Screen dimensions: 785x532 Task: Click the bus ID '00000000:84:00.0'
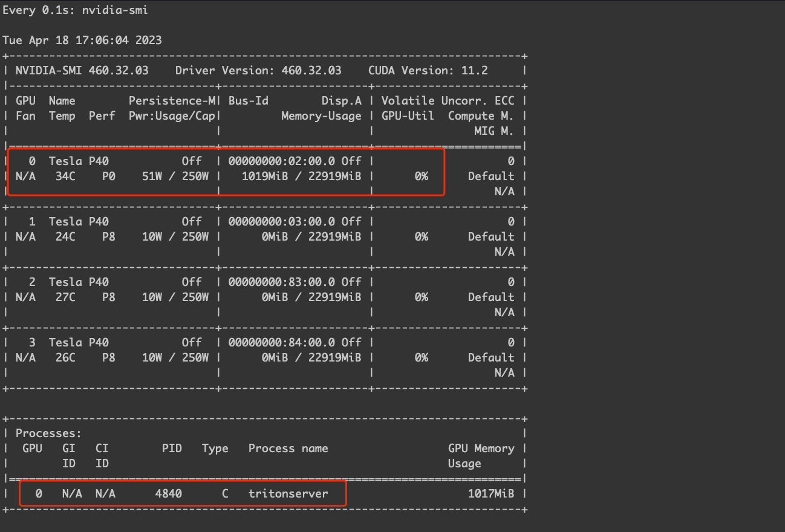point(282,343)
